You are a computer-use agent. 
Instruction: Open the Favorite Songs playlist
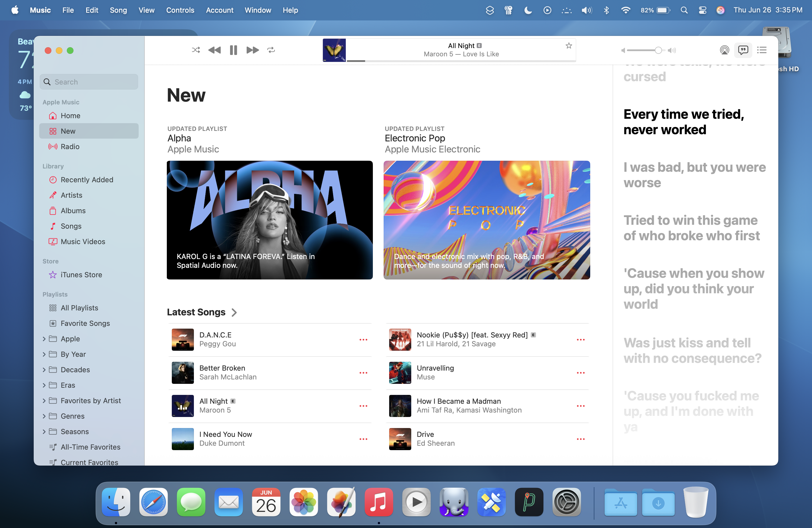pos(89,323)
